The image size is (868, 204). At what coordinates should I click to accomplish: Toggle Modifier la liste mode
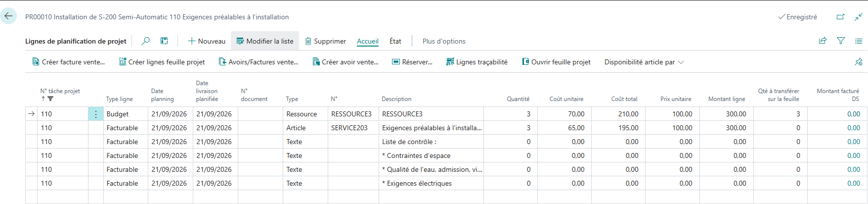click(x=265, y=41)
